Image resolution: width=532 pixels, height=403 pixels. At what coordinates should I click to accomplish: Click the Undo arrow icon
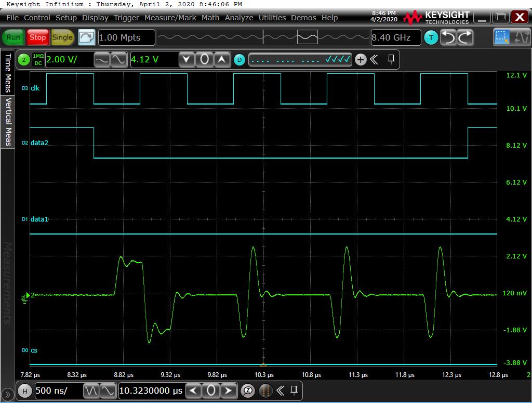tap(448, 37)
